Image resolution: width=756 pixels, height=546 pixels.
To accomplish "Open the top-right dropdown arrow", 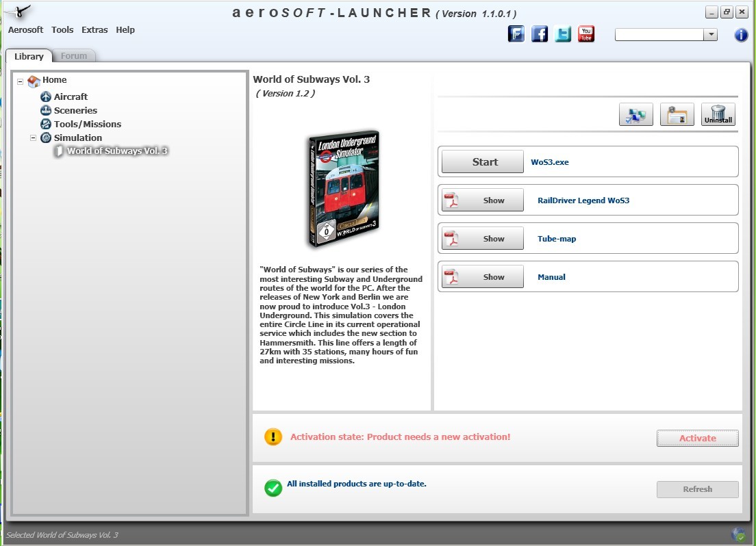I will point(710,35).
